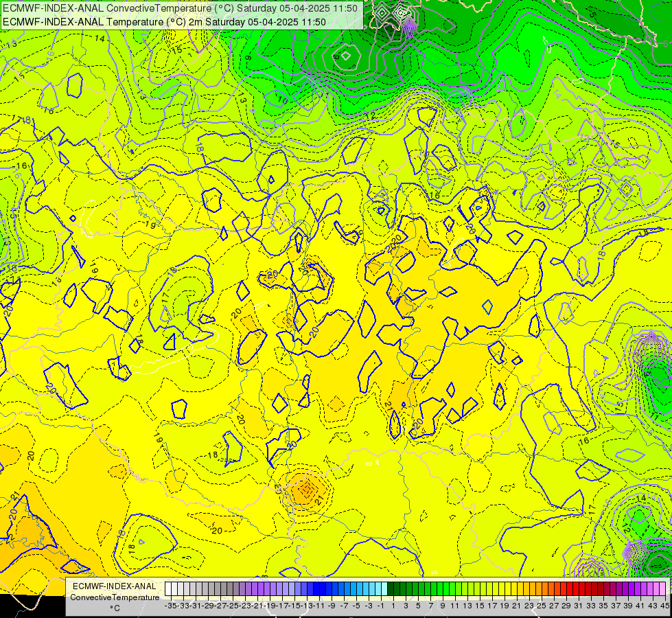Select dark green swatch above legend value 1
This screenshot has height=618, width=672.
coord(391,589)
